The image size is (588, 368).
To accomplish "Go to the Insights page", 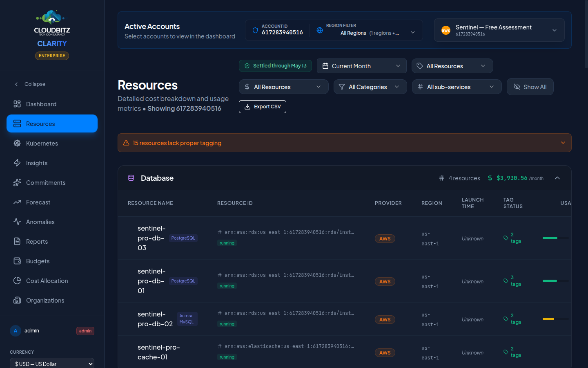I will tap(52, 163).
